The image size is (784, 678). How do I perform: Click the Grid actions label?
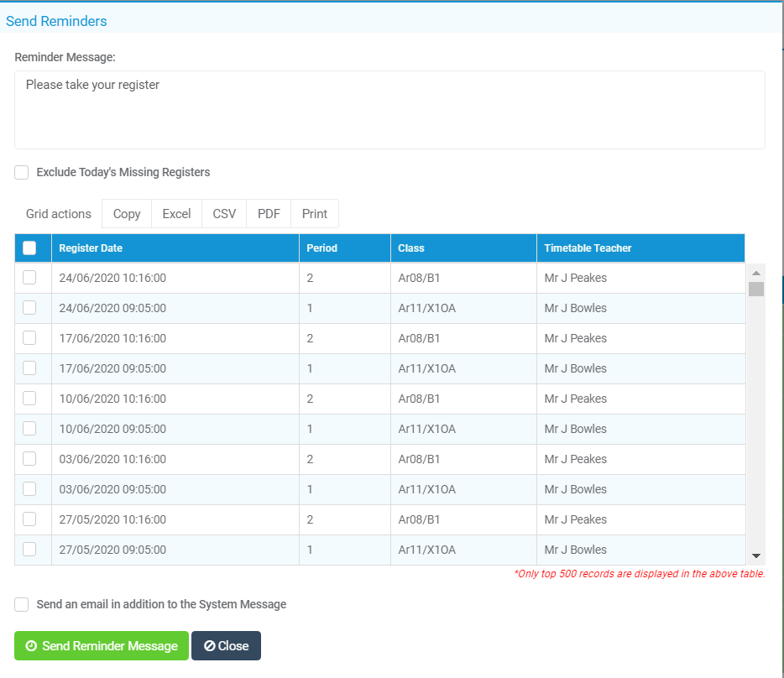click(x=59, y=213)
